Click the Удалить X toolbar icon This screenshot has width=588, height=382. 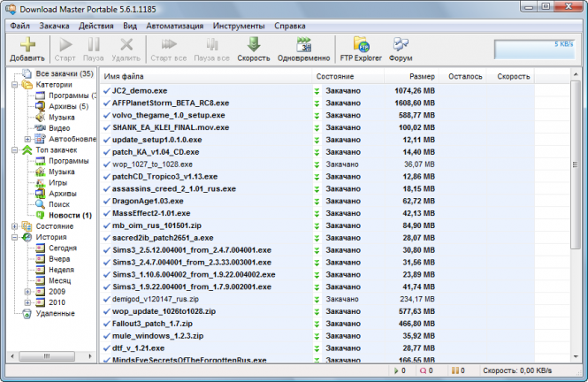(x=126, y=44)
